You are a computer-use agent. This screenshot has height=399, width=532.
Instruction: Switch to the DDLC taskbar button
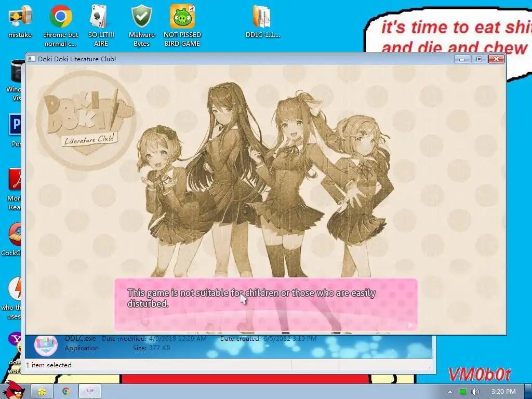tap(89, 392)
